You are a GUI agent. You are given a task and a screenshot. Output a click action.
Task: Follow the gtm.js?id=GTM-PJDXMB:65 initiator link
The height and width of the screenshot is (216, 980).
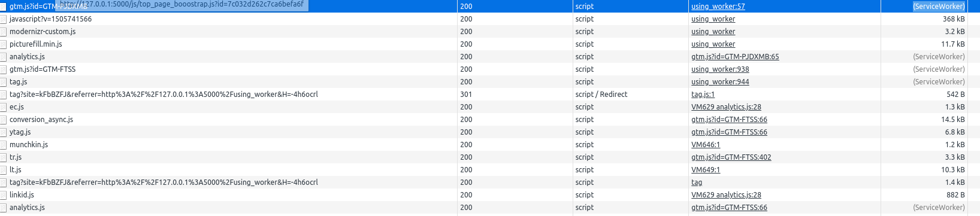click(x=735, y=57)
